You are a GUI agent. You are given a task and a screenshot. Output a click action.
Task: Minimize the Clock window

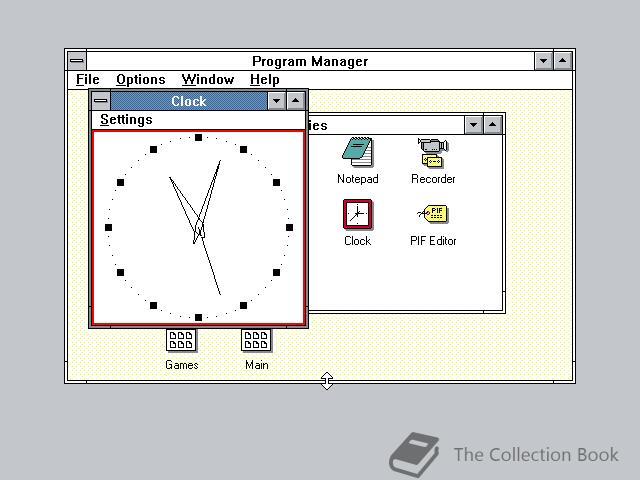[x=277, y=100]
